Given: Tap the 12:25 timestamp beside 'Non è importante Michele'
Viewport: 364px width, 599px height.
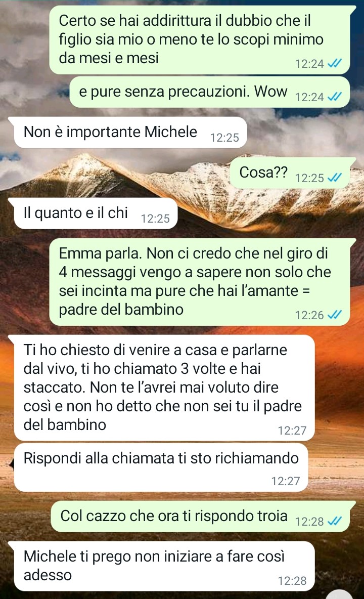Looking at the screenshot, I should point(225,138).
